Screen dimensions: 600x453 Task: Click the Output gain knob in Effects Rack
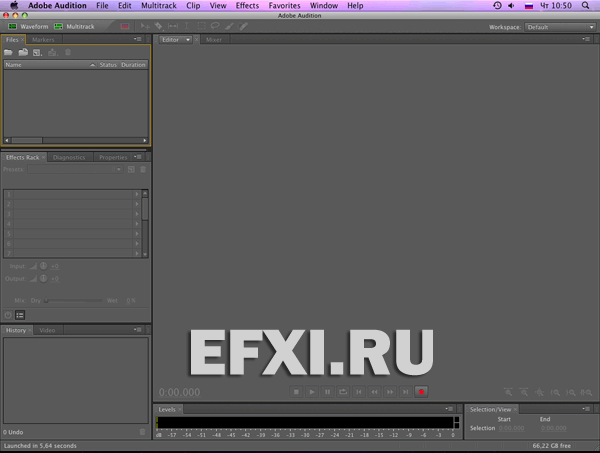tap(44, 278)
